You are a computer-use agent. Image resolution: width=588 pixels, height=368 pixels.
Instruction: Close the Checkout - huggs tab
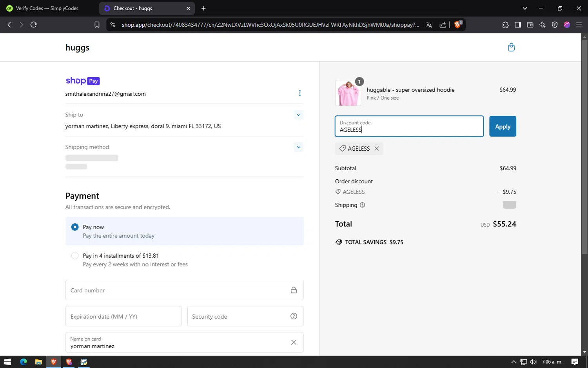pyautogui.click(x=188, y=8)
